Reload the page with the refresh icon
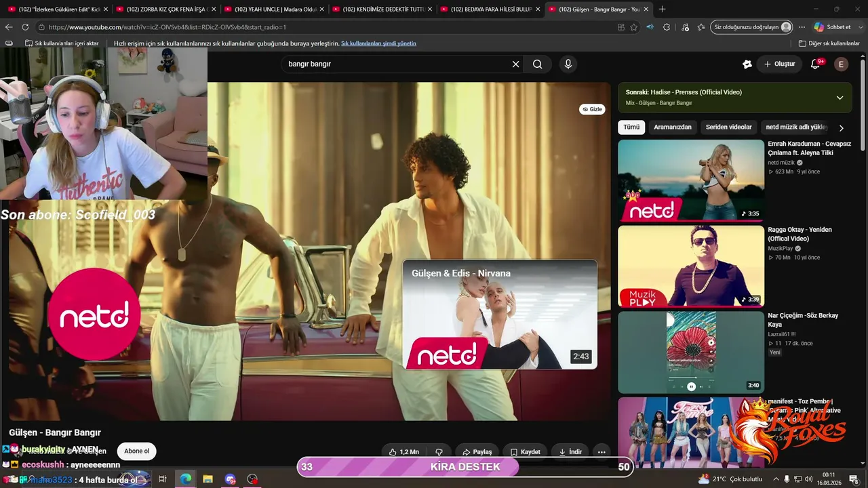Image resolution: width=868 pixels, height=488 pixels. click(x=25, y=27)
